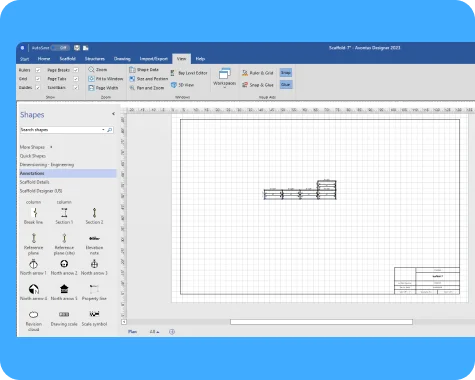Select the Break line shape
Screen dimensions: 475x380
[33, 216]
